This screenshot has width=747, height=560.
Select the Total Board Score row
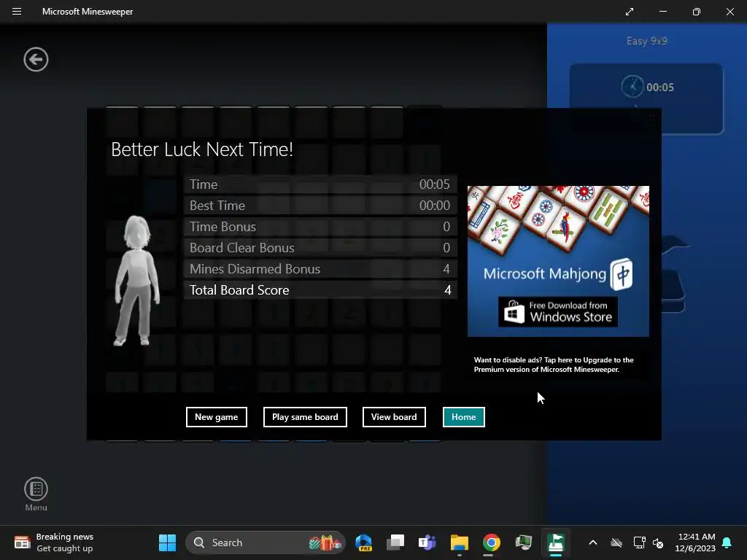[320, 290]
